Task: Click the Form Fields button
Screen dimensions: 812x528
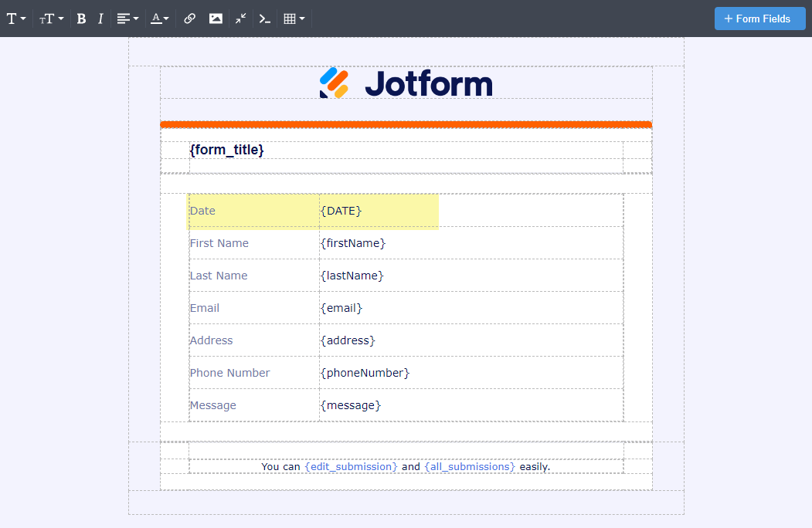Action: click(x=759, y=19)
